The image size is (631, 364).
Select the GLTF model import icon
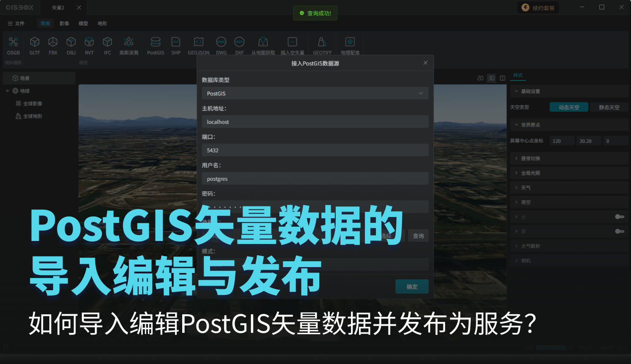click(35, 42)
